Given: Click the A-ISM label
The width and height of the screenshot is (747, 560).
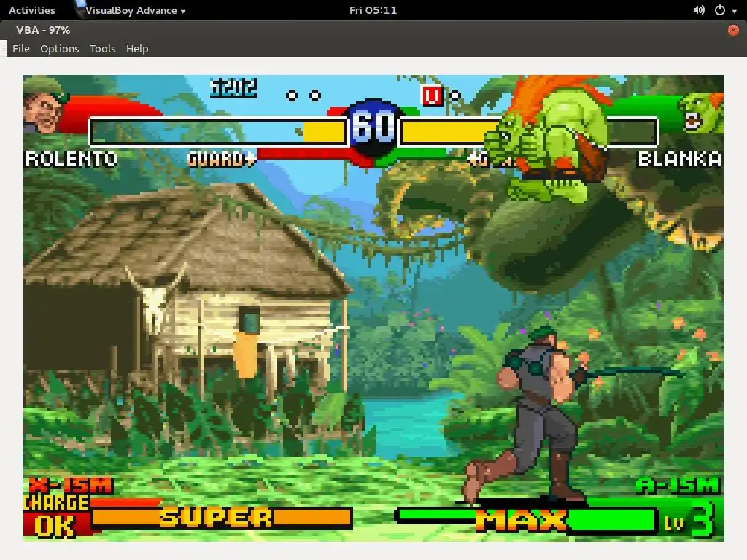Looking at the screenshot, I should pyautogui.click(x=678, y=486).
